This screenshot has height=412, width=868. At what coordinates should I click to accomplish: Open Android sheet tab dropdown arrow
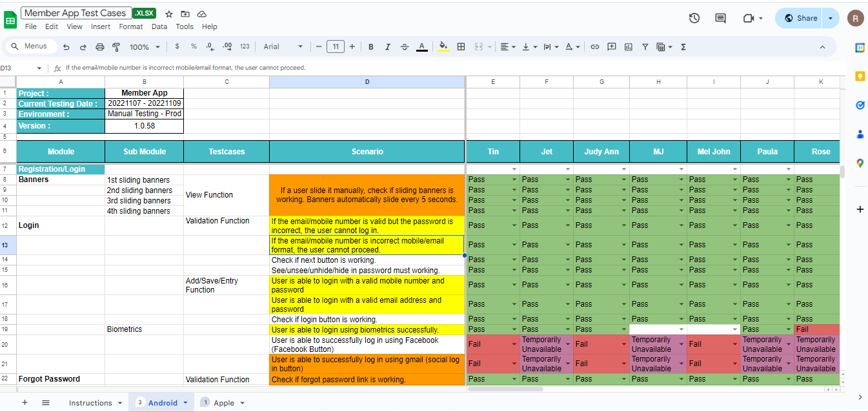click(185, 402)
